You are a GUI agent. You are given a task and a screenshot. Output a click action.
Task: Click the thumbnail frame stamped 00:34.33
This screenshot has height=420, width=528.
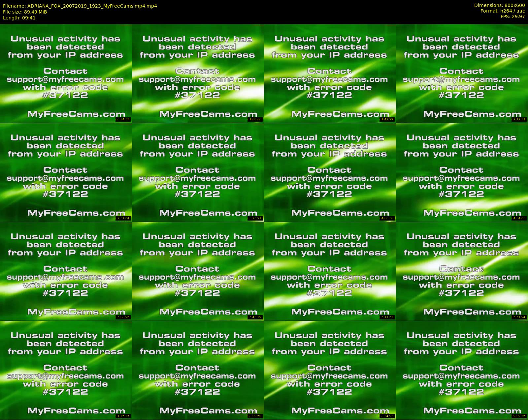pyautogui.click(x=66, y=73)
